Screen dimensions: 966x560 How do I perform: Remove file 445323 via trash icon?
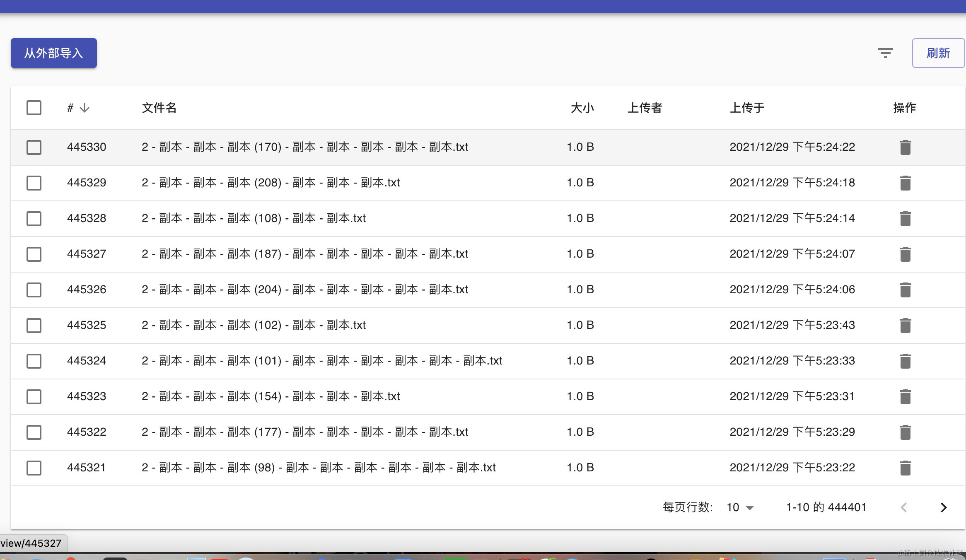click(905, 396)
